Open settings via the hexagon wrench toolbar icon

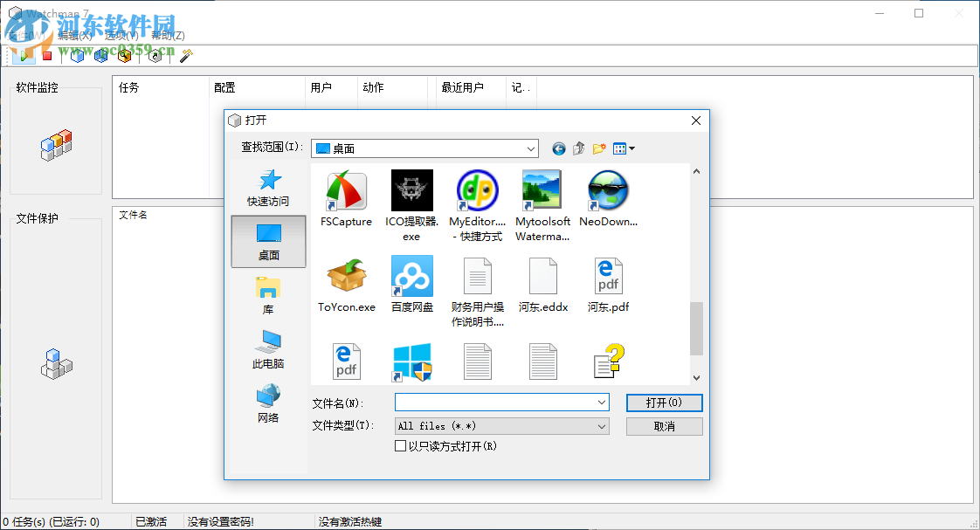pos(154,55)
